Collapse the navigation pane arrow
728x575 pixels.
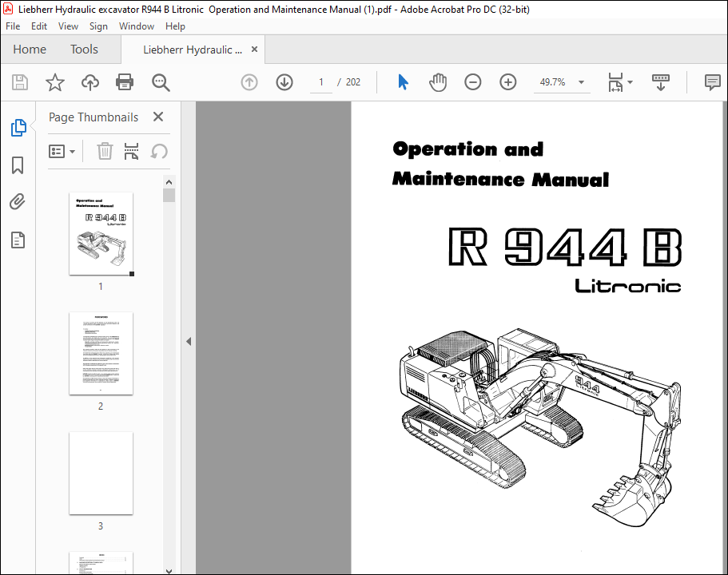(189, 342)
